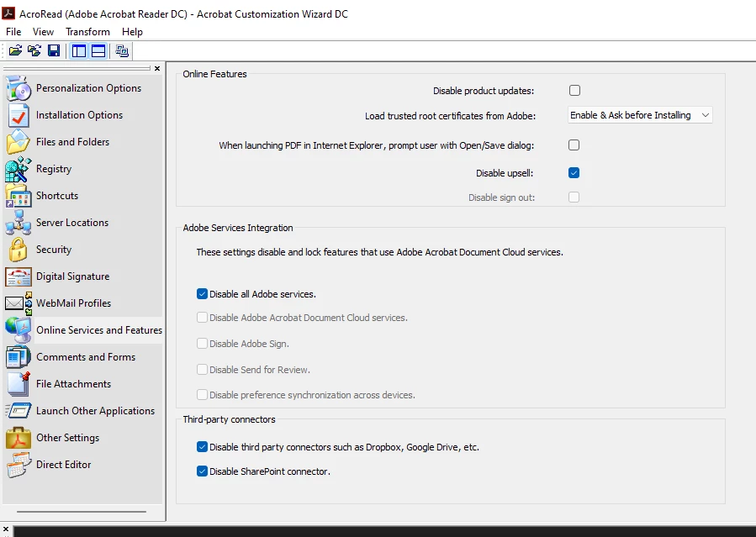Open the View menu
This screenshot has width=756, height=537.
(43, 32)
